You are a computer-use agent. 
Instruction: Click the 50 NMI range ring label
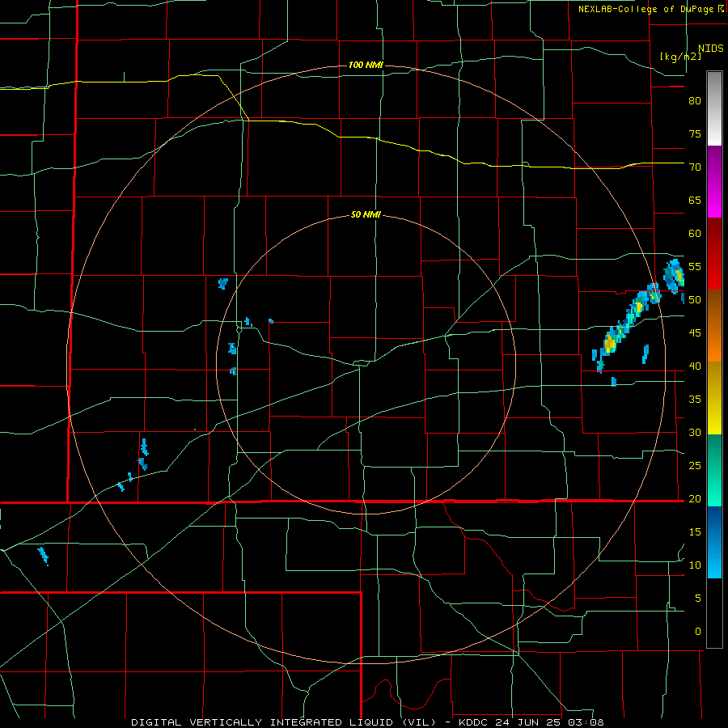366,214
